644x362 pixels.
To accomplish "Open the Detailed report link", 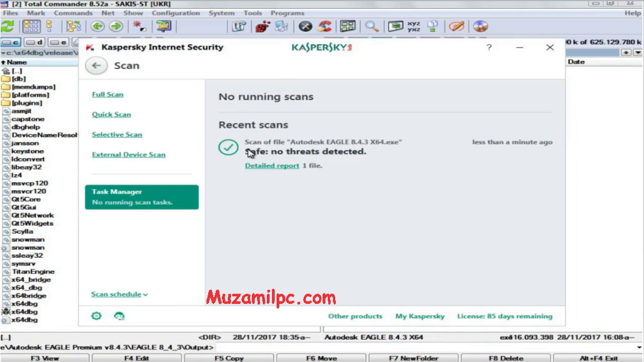I will click(272, 166).
